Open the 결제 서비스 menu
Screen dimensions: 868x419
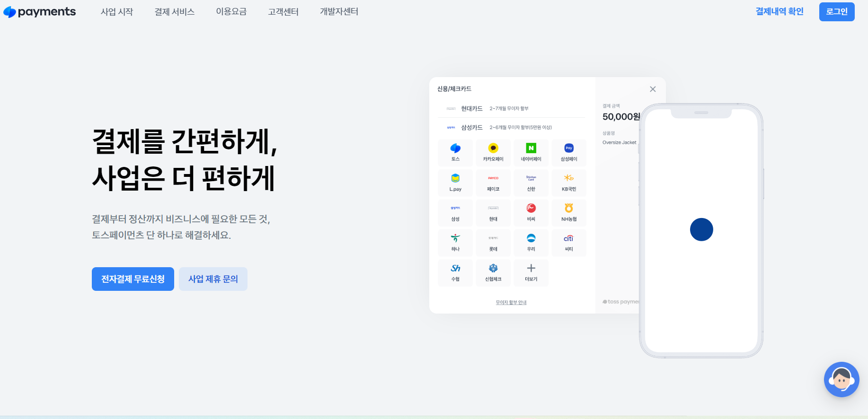(x=175, y=12)
